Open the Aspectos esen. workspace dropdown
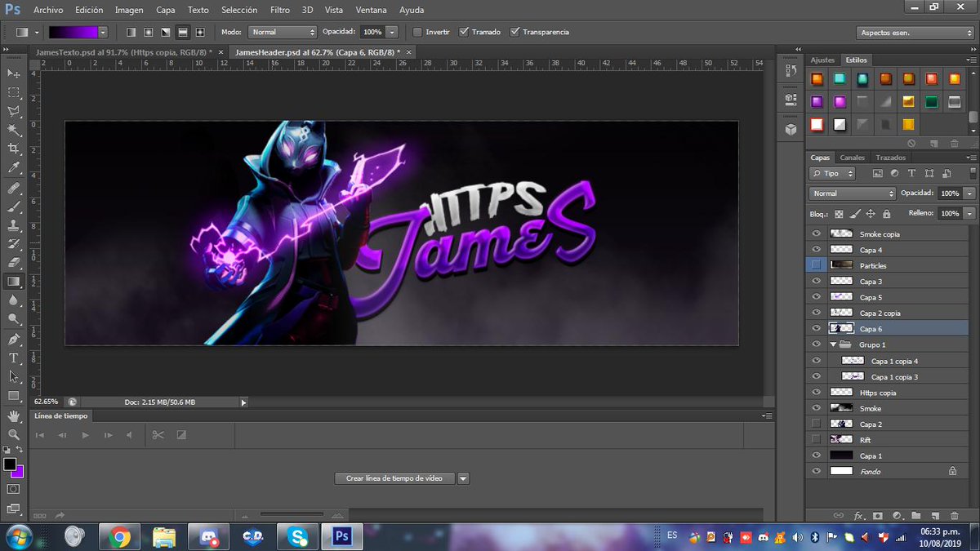 914,33
